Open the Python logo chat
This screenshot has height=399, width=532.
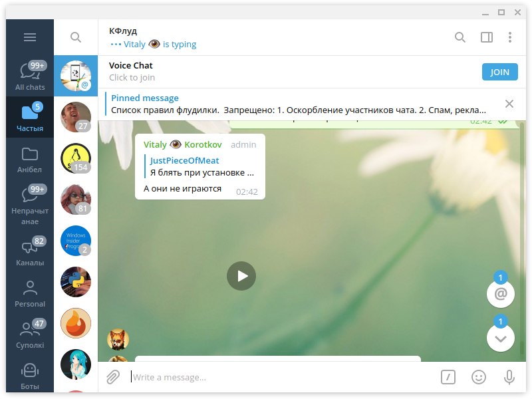(x=76, y=282)
